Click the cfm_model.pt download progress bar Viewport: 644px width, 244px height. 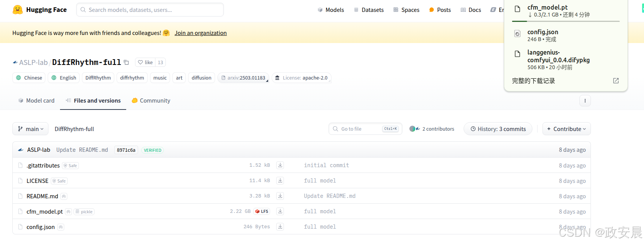click(566, 21)
